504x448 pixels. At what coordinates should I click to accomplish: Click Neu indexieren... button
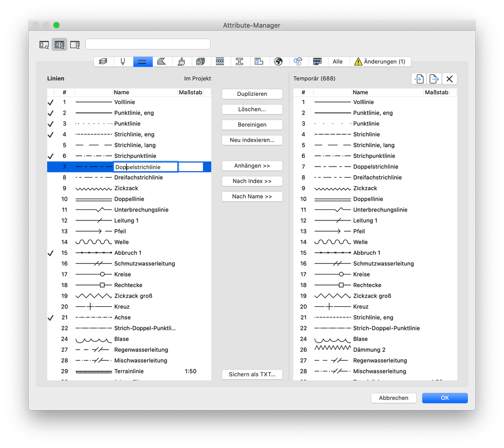pos(252,140)
